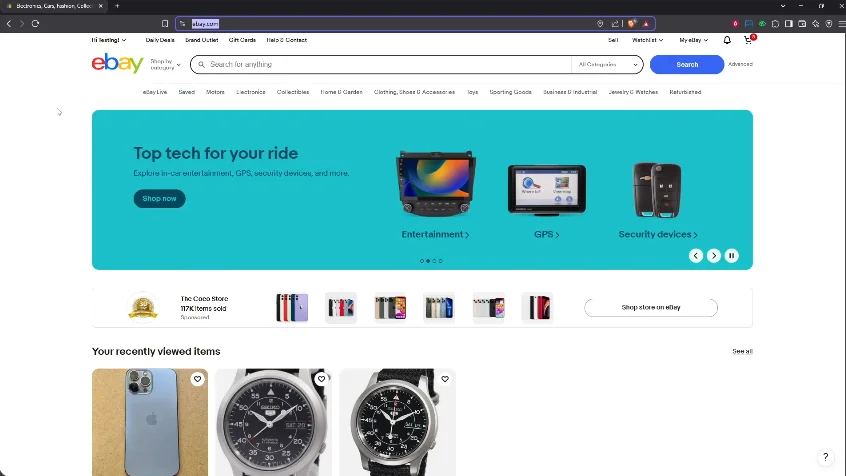Screen dimensions: 846x476
Task: Expand the Hi greeting account dropdown
Action: coord(108,40)
